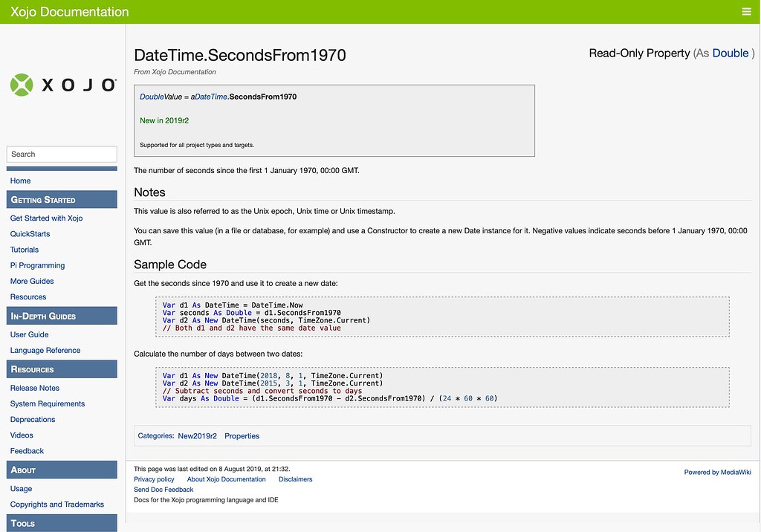Click the Xojo Documentation title bar text

[x=68, y=11]
